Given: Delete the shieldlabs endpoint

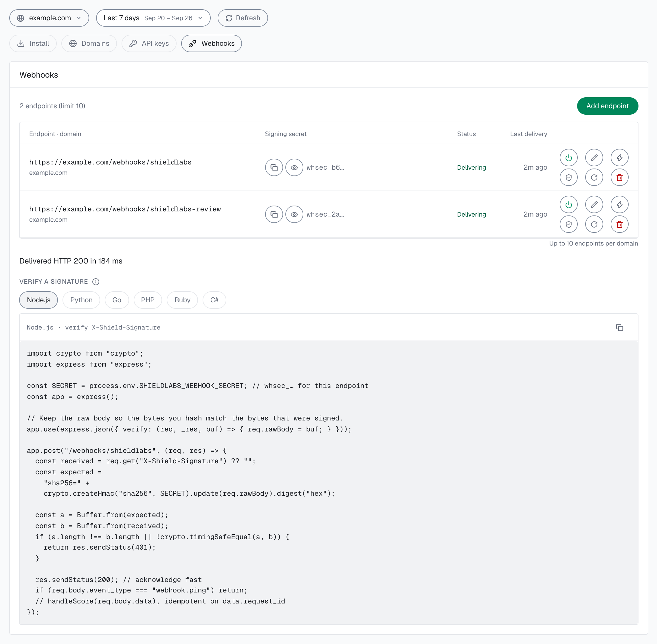Looking at the screenshot, I should 619,177.
